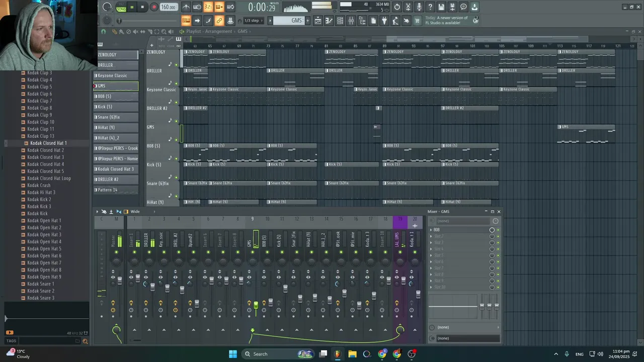Viewport: 644px width, 362px height.
Task: Click the scissors one-click audio recording icon
Action: tap(408, 7)
